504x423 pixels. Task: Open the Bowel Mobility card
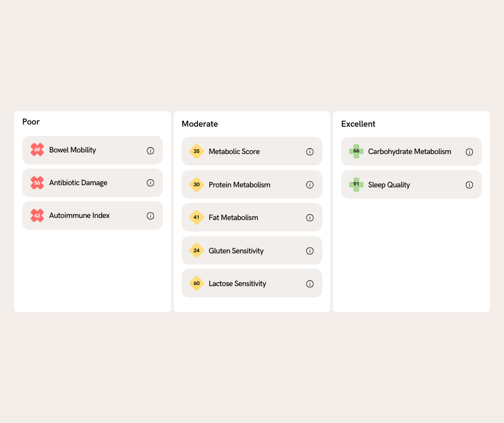tap(93, 150)
